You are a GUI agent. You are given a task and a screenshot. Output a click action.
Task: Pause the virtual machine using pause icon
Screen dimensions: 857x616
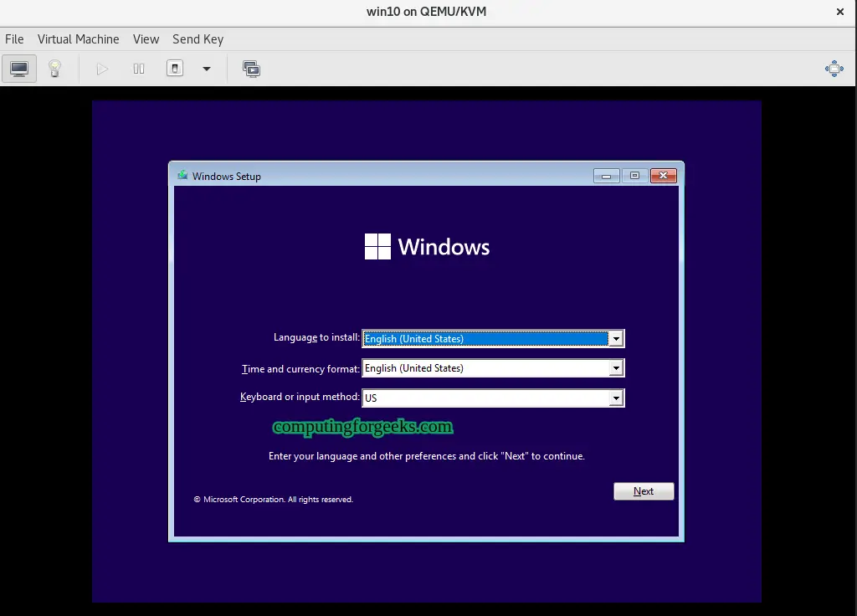(x=139, y=69)
